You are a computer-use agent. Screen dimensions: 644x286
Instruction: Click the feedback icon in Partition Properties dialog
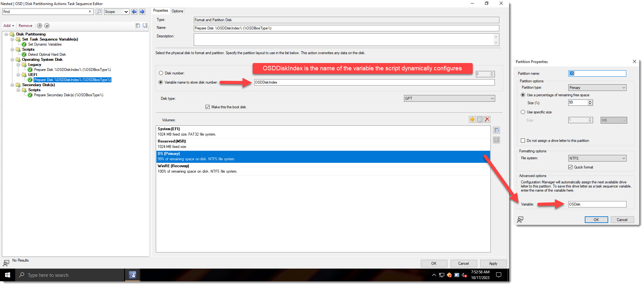point(520,219)
